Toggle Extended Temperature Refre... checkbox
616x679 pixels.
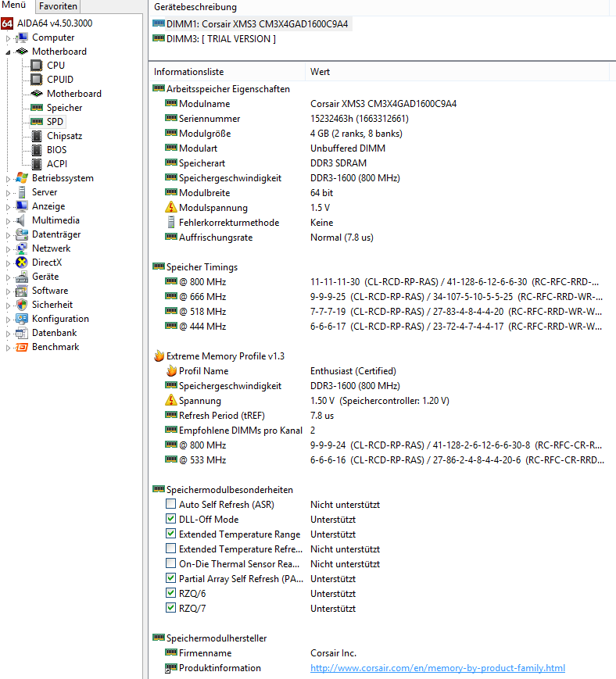tap(170, 549)
